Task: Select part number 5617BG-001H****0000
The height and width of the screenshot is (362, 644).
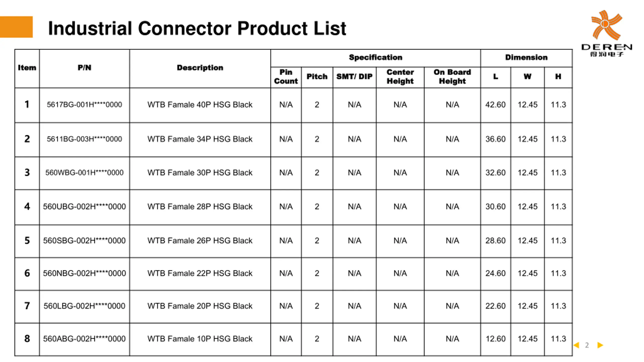Action: pos(85,105)
